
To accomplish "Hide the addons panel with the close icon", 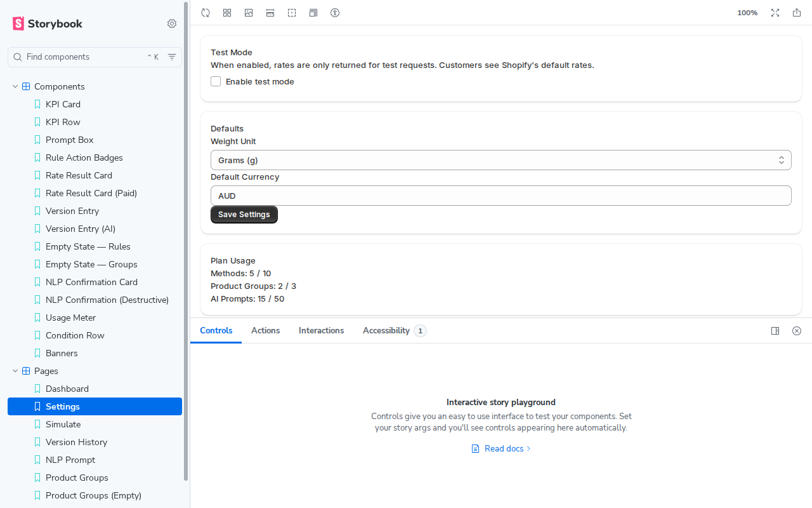I will tap(797, 331).
